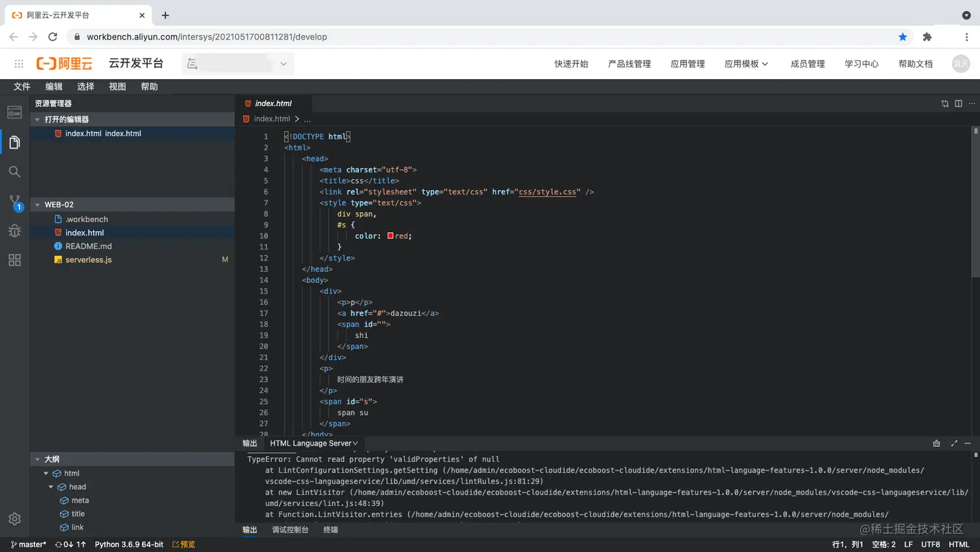Screen dimensions: 980x552
Task: Click the Aliyun logo
Action: tap(64, 64)
